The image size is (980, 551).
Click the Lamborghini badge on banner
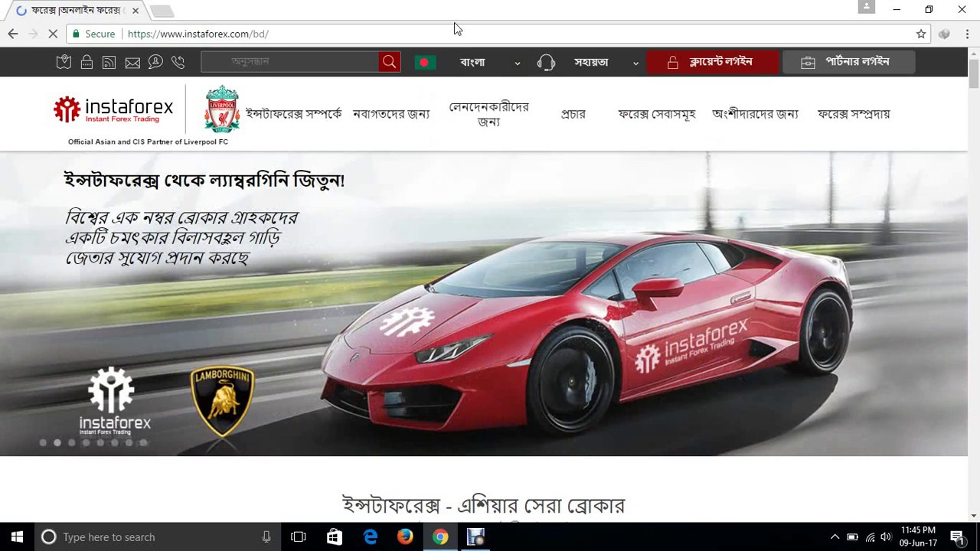click(222, 402)
